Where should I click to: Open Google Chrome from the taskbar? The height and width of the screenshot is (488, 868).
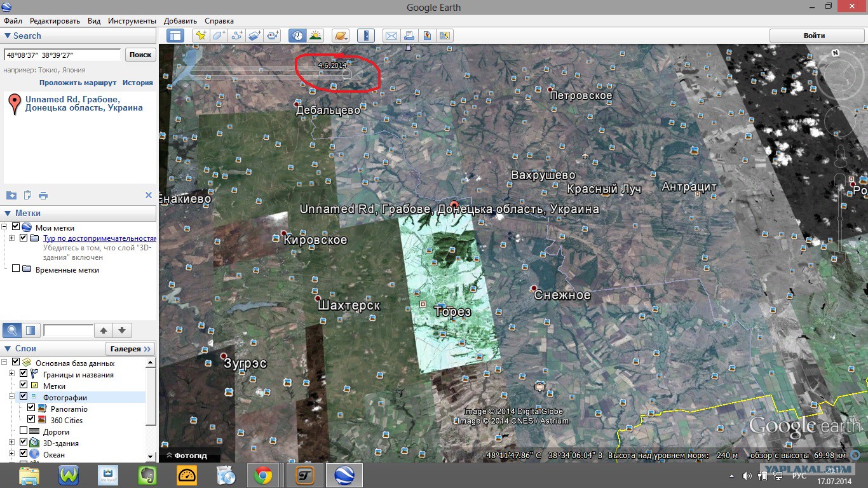click(263, 475)
